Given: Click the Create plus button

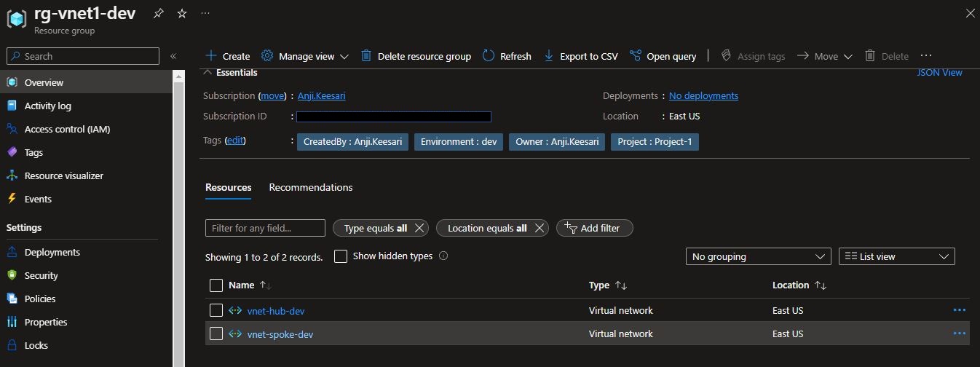Looking at the screenshot, I should click(228, 56).
